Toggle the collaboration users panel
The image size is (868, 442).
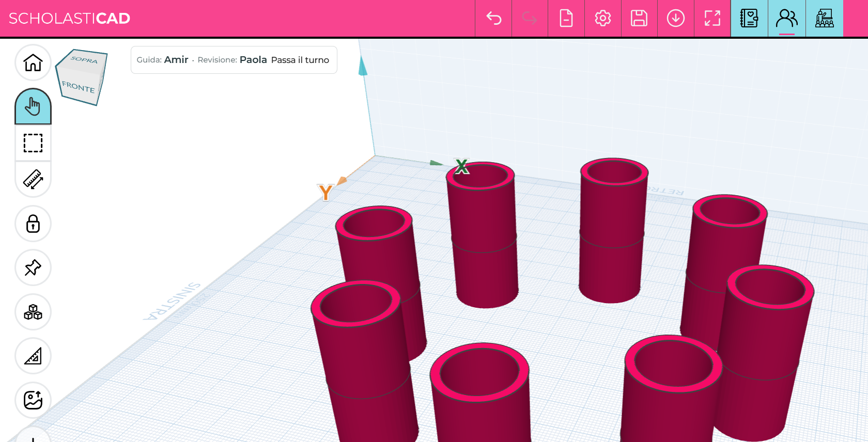787,19
